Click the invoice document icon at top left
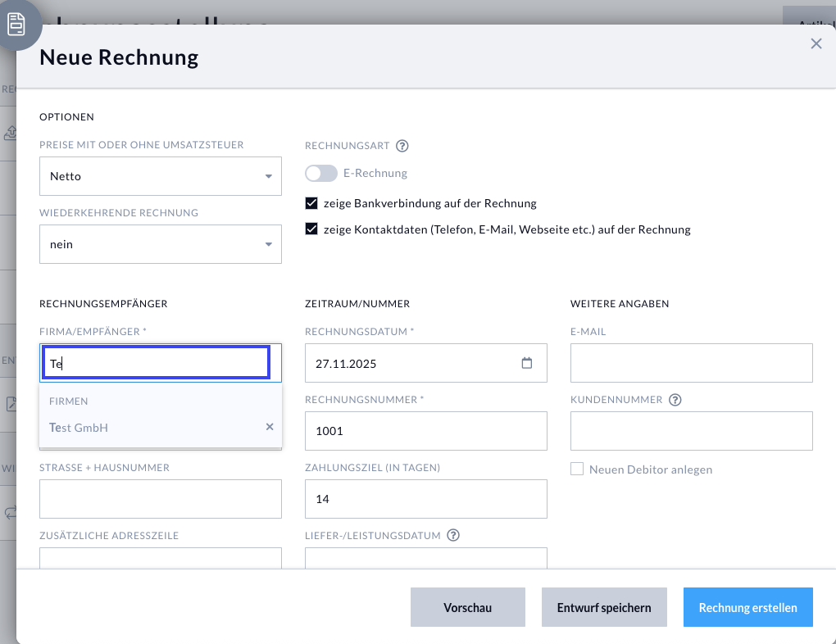This screenshot has height=644, width=836. coord(16,25)
